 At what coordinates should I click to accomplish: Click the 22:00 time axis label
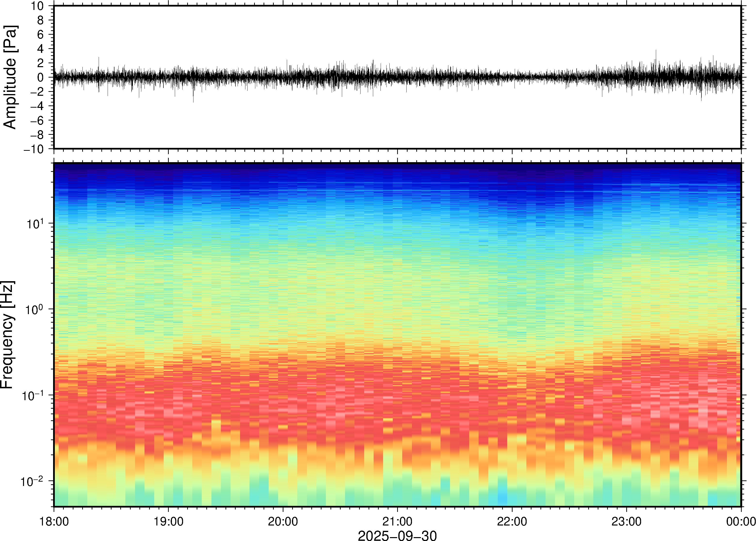pyautogui.click(x=512, y=521)
